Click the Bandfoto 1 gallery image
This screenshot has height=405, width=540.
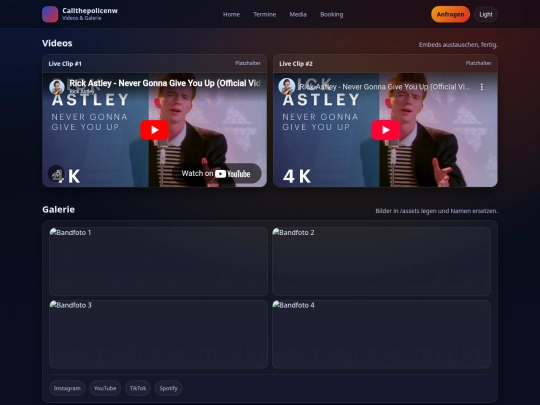pyautogui.click(x=158, y=261)
